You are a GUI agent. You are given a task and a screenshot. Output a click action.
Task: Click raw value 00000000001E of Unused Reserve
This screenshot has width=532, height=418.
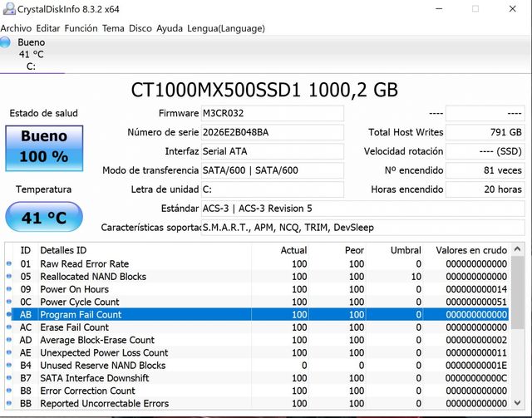click(476, 366)
